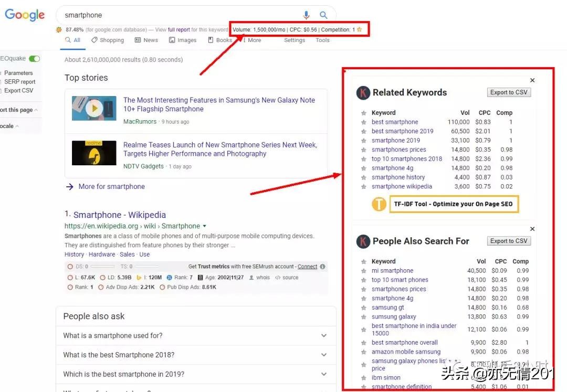Click the Related Keywords K logo
567x392 pixels.
363,93
